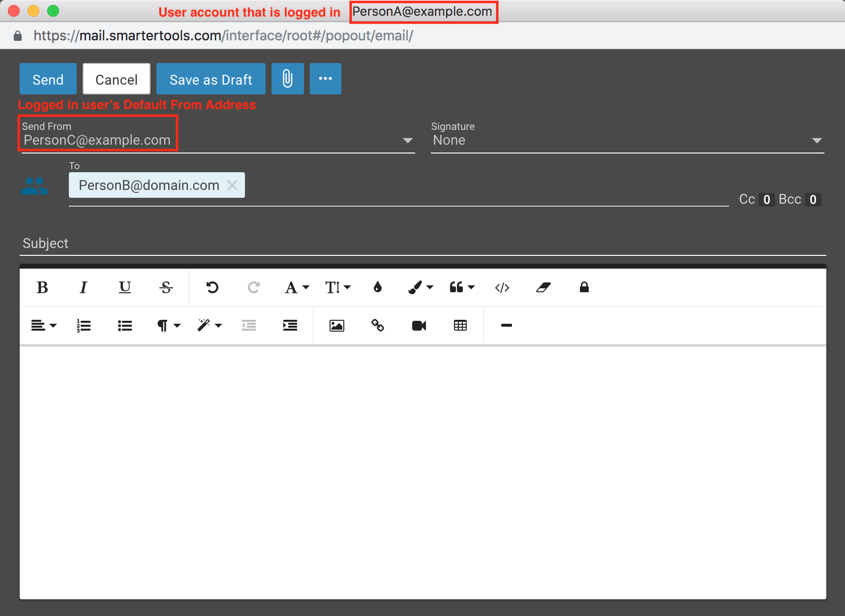Insert a video with the camera icon
The image size is (845, 616).
419,326
